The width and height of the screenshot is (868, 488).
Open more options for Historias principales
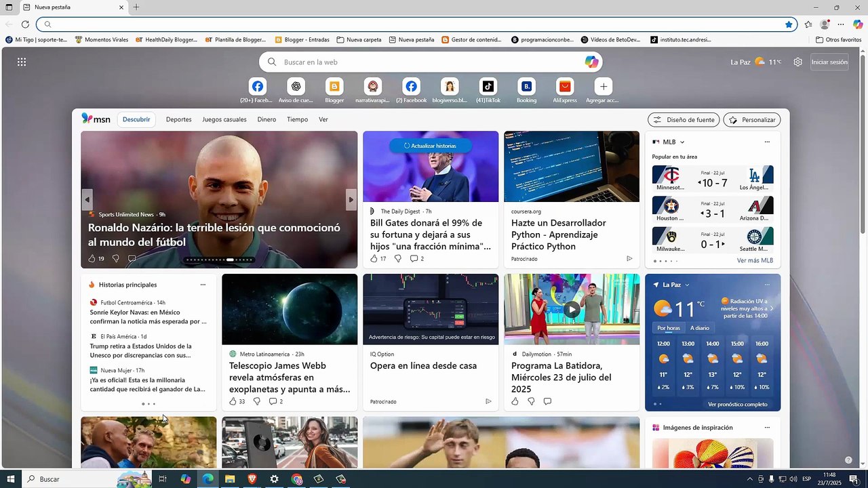tap(203, 285)
